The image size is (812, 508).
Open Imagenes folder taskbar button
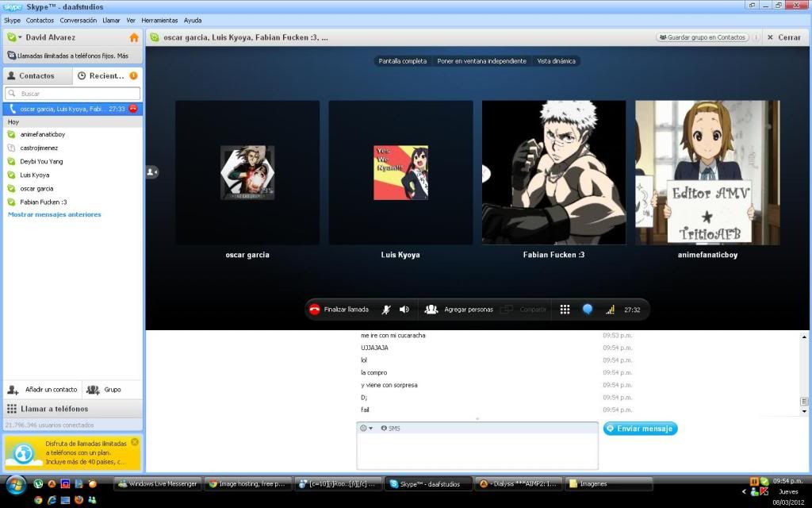click(608, 483)
